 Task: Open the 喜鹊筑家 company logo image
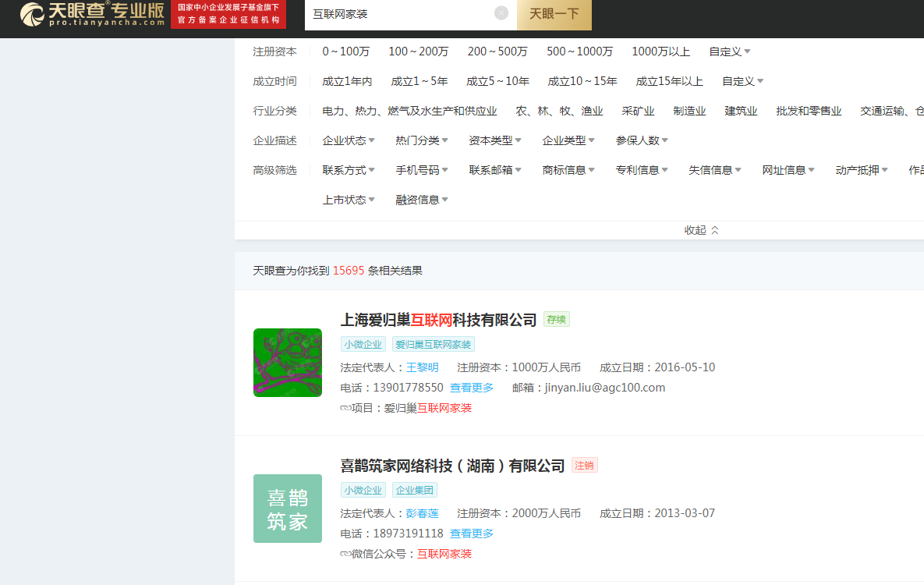pos(287,509)
